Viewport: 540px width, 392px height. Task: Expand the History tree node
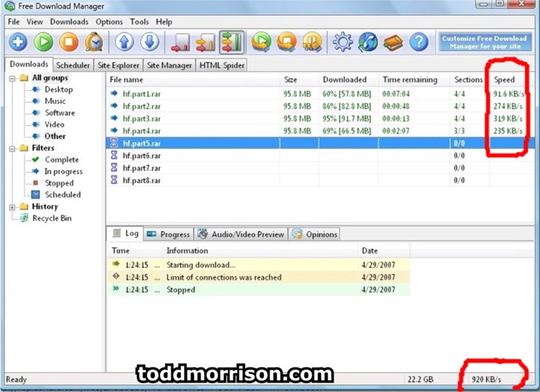point(12,207)
